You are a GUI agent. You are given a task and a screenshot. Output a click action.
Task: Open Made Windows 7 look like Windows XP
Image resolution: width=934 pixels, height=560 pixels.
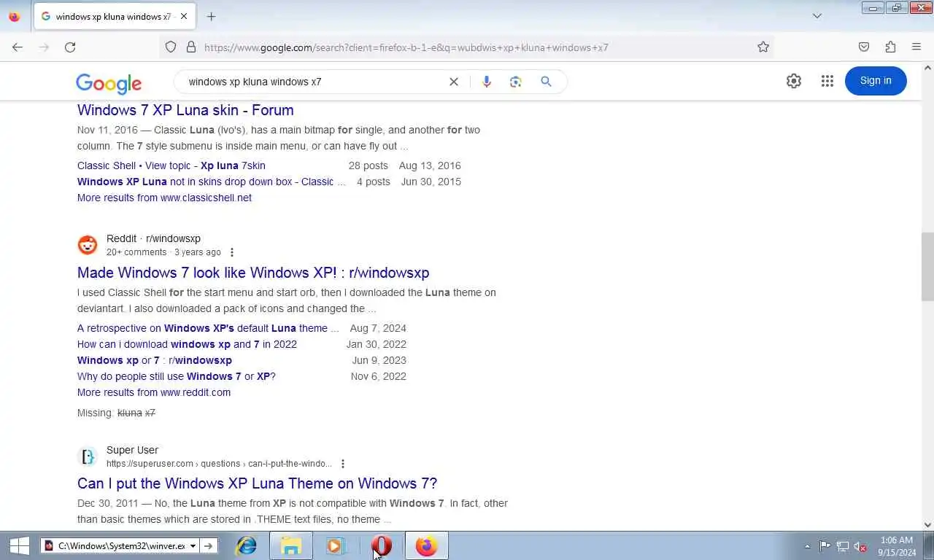(253, 273)
